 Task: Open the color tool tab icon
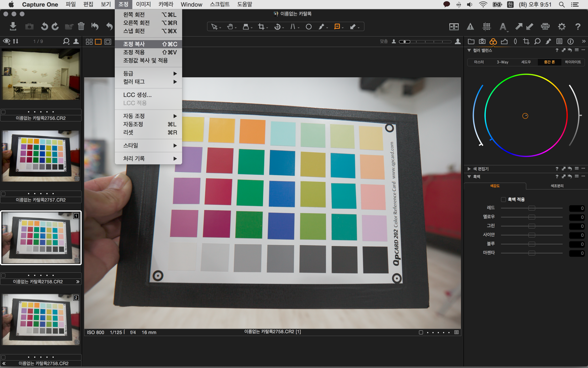pyautogui.click(x=493, y=41)
